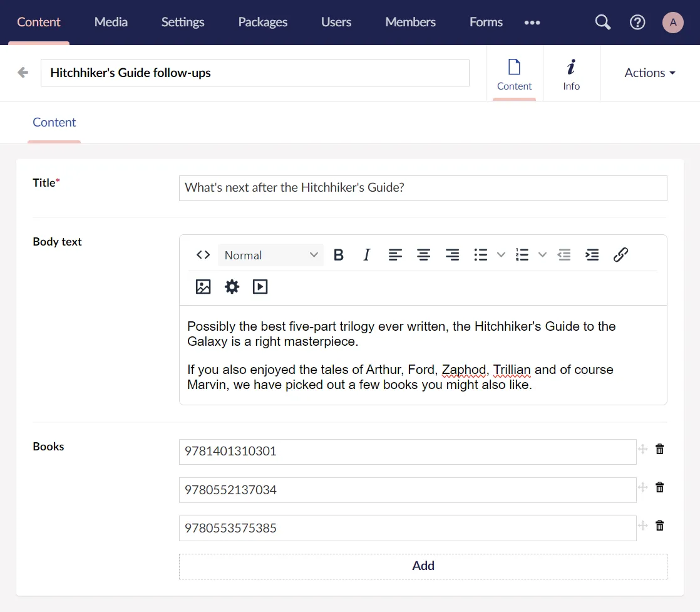Switch to the Info tab

[x=571, y=73]
